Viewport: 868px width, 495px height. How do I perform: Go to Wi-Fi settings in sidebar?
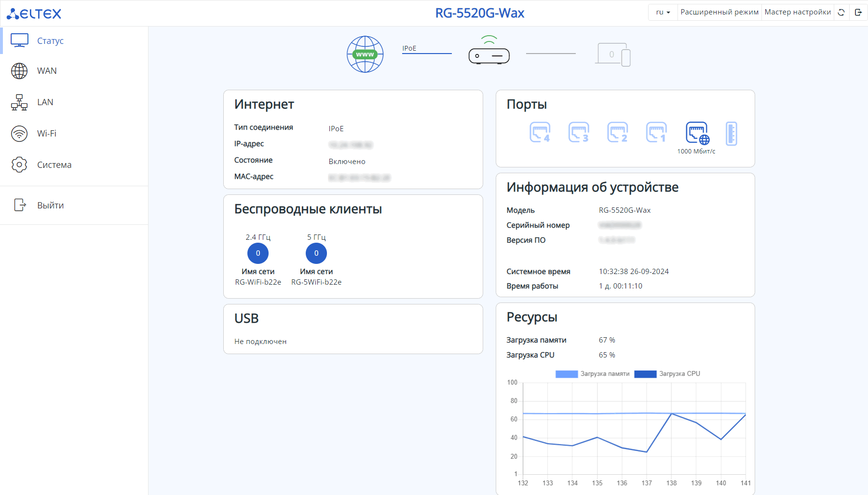pyautogui.click(x=46, y=134)
